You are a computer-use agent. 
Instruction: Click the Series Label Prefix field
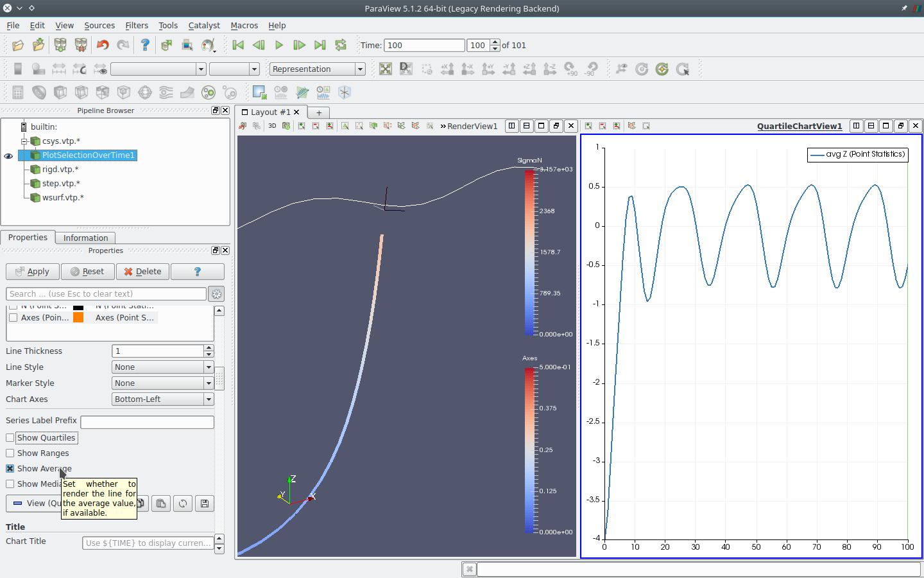click(x=147, y=422)
